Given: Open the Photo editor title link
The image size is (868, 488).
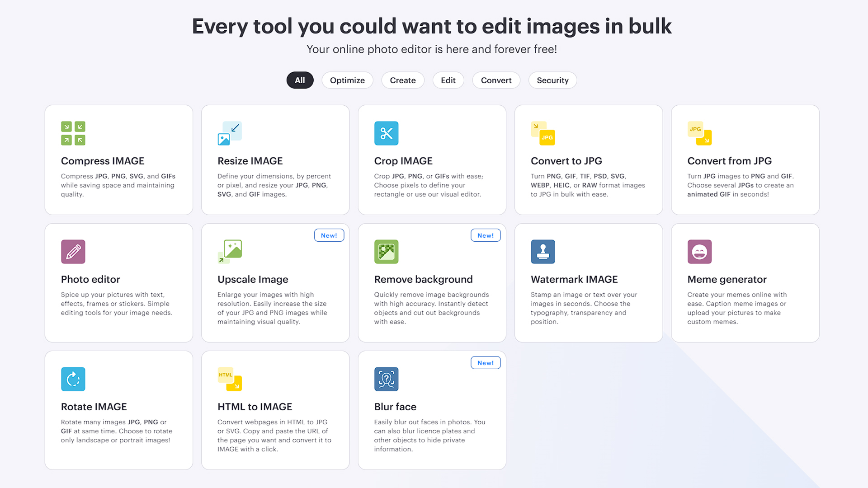Looking at the screenshot, I should (90, 280).
